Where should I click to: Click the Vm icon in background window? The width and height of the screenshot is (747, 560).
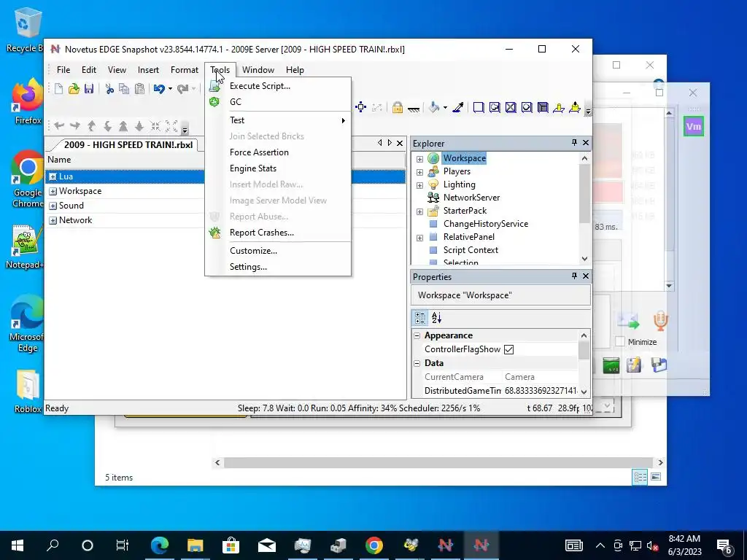point(694,127)
